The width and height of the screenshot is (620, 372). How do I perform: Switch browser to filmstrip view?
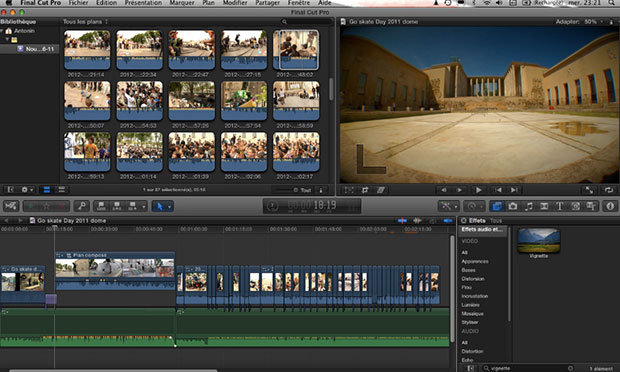coord(47,190)
